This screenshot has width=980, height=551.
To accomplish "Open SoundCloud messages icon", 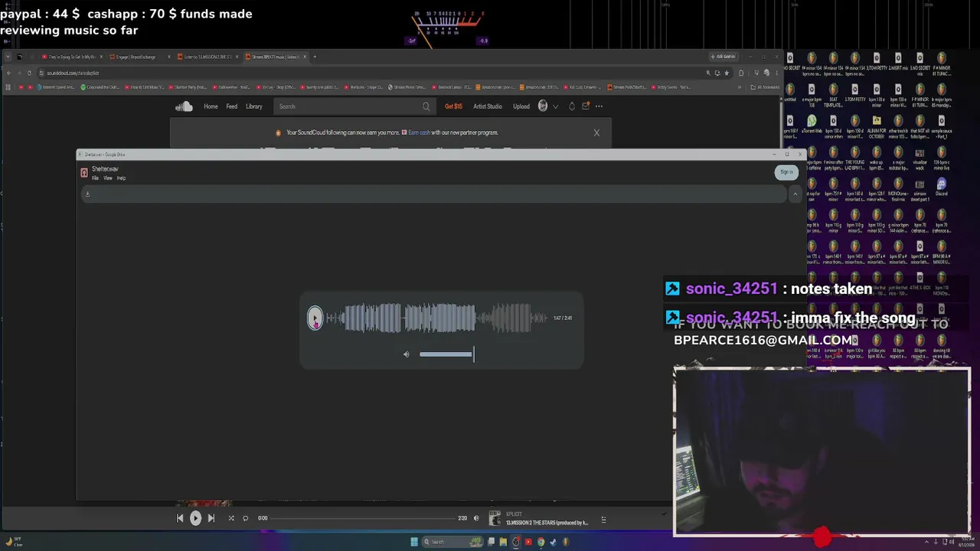I will [x=586, y=106].
